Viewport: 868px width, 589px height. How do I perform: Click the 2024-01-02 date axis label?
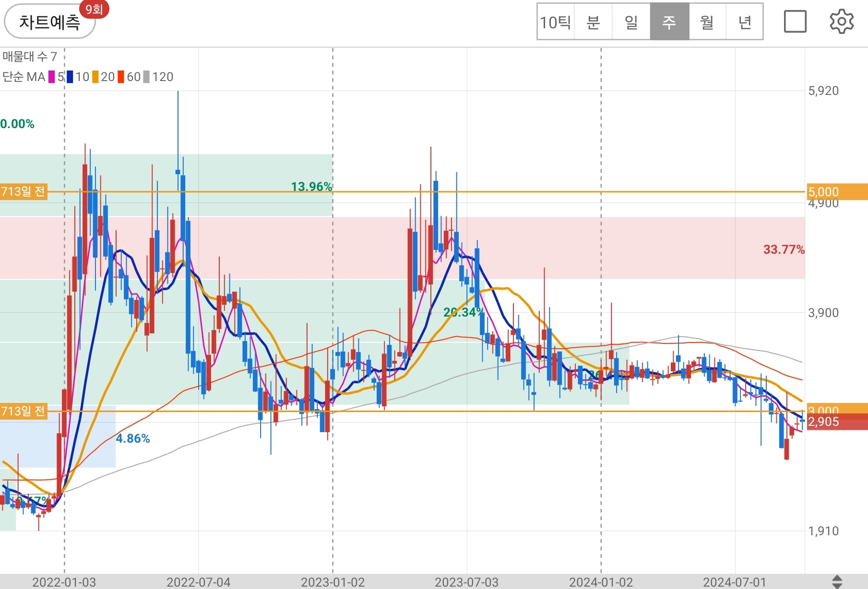pyautogui.click(x=601, y=582)
